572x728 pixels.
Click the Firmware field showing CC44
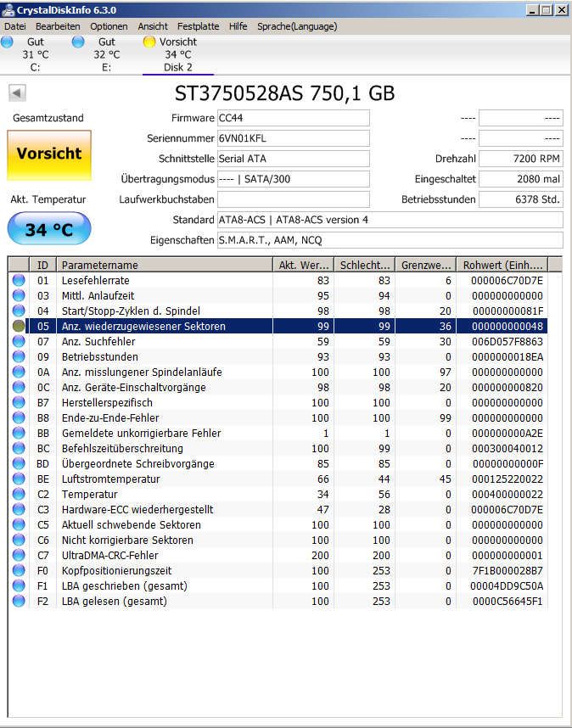pyautogui.click(x=294, y=118)
